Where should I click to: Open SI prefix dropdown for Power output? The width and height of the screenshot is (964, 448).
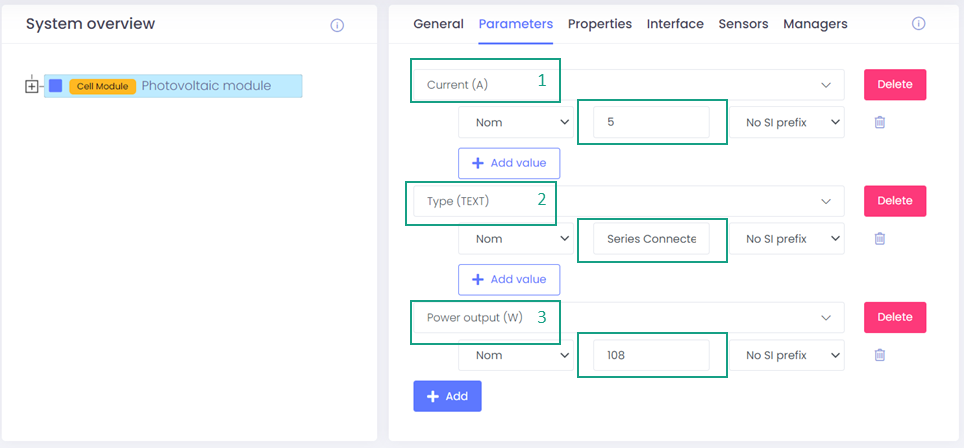coord(786,355)
